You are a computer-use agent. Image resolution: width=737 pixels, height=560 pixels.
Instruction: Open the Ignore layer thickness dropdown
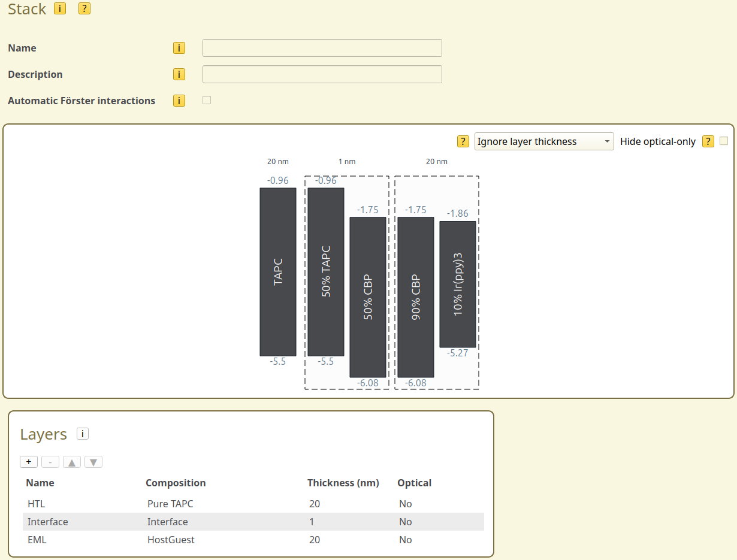click(543, 141)
